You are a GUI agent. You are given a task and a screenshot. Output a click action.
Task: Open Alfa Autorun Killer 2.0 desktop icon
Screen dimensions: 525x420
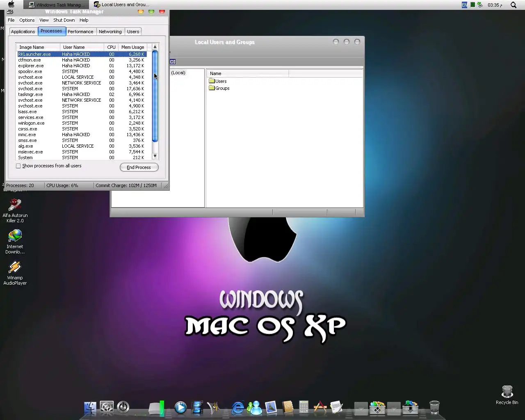(15, 210)
